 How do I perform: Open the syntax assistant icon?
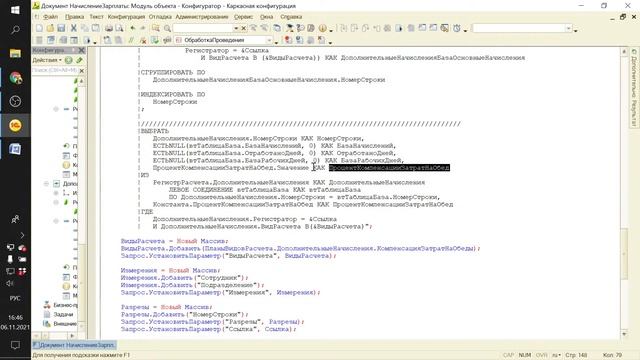point(290,28)
